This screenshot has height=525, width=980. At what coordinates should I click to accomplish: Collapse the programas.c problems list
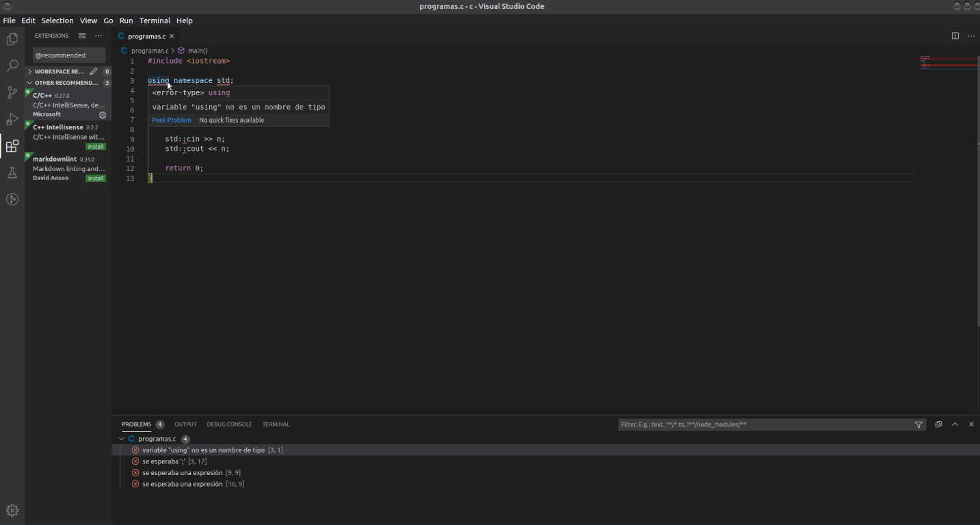click(122, 439)
